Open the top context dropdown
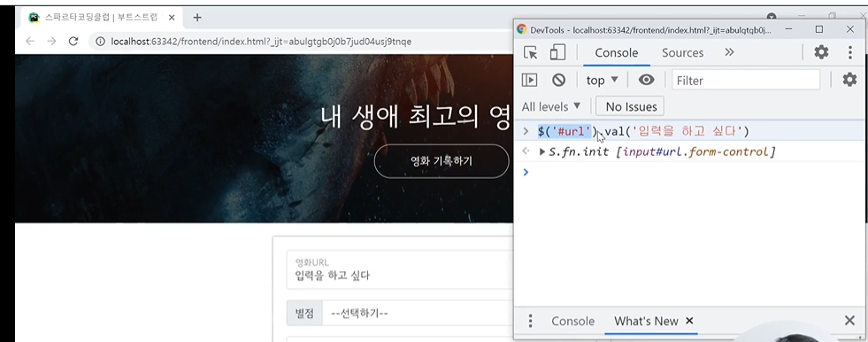This screenshot has height=342, width=868. 602,81
